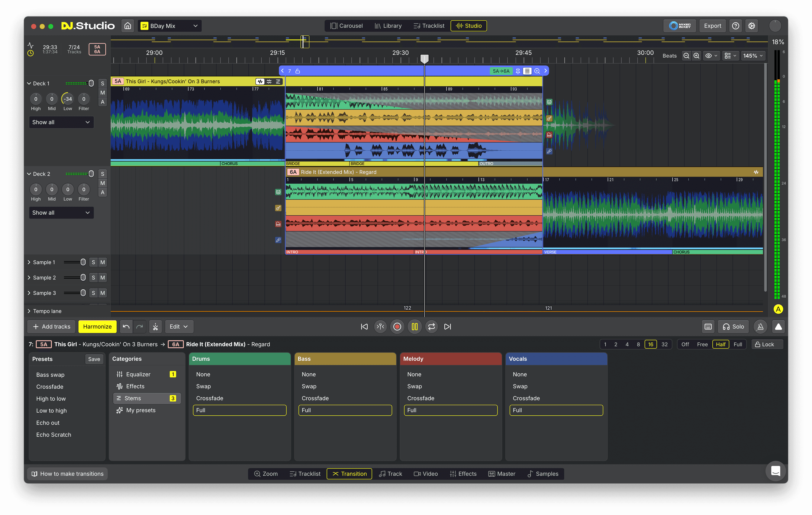
Task: Expand the Tempo lane
Action: tap(29, 311)
